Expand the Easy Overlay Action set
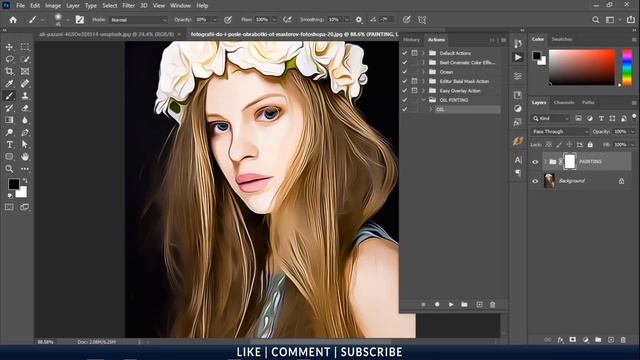The width and height of the screenshot is (640, 360). coord(423,91)
